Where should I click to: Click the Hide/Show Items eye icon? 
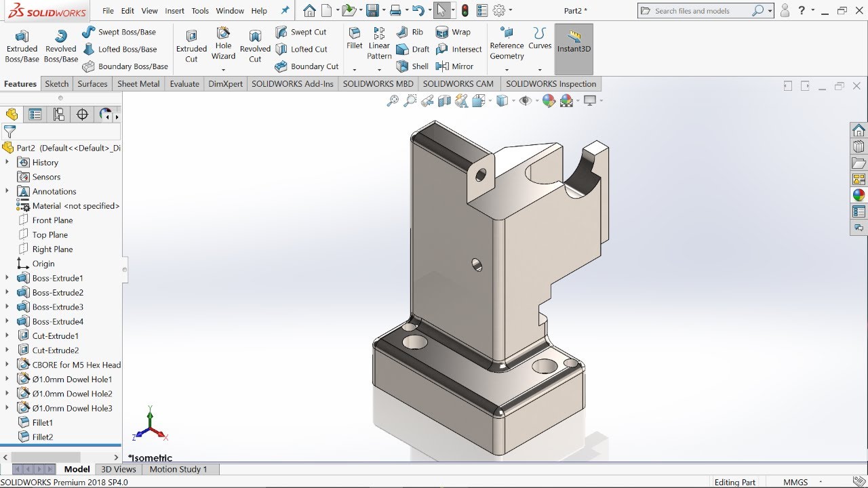(525, 101)
